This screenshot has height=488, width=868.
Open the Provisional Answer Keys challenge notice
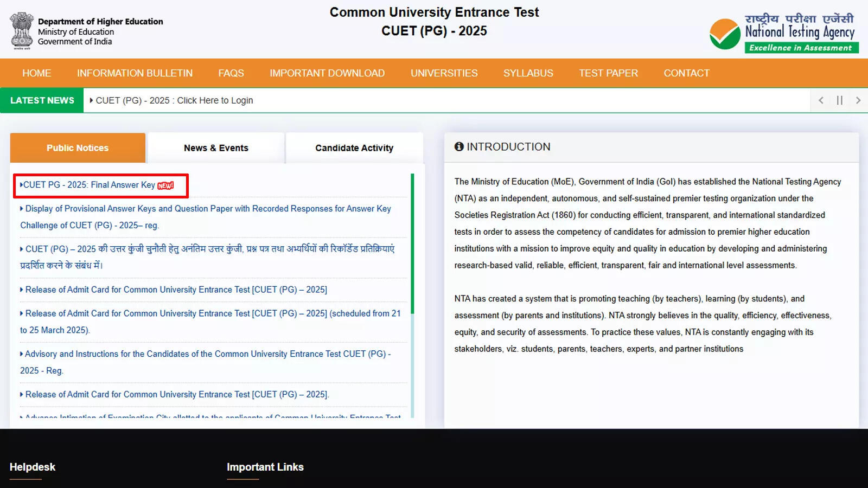coord(206,217)
